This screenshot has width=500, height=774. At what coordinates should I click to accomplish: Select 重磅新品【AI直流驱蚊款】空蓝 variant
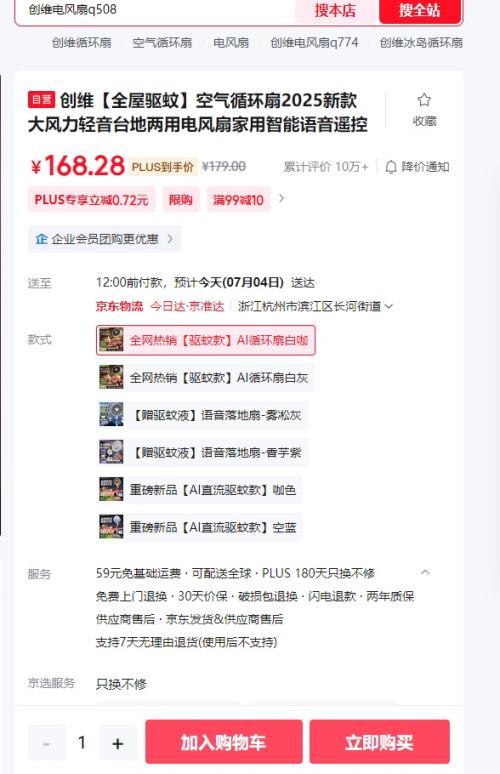(199, 527)
